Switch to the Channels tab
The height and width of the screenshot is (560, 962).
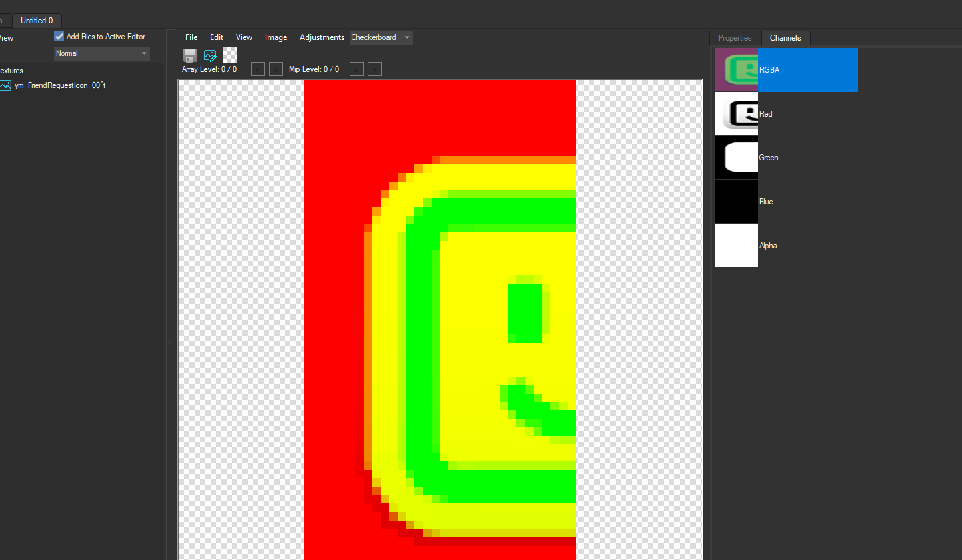click(x=785, y=38)
